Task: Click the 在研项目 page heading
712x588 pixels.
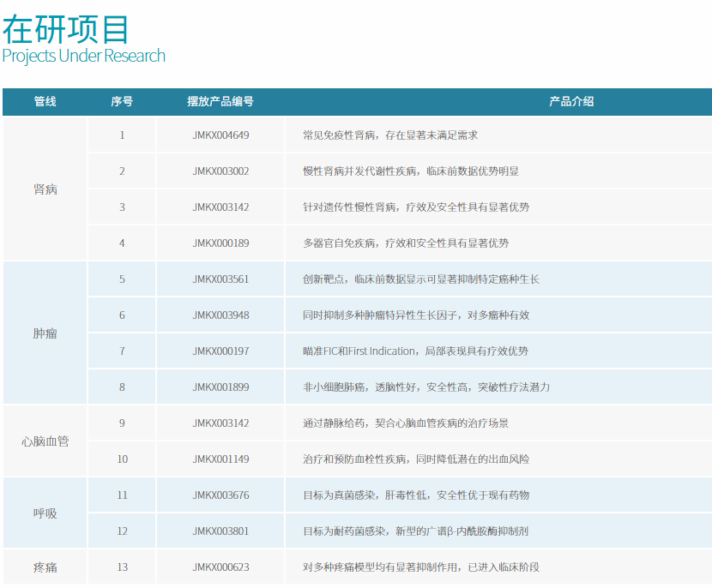Action: tap(65, 27)
